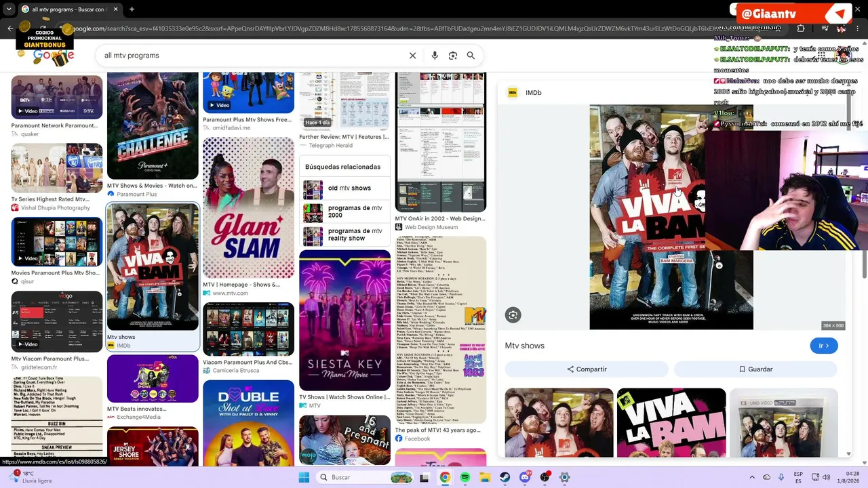Open Task View from the taskbar
Viewport: 868px width, 488px height.
click(425, 477)
